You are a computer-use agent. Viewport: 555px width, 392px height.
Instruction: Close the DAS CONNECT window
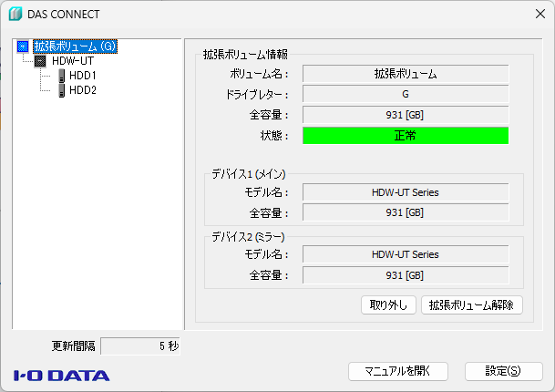click(540, 15)
